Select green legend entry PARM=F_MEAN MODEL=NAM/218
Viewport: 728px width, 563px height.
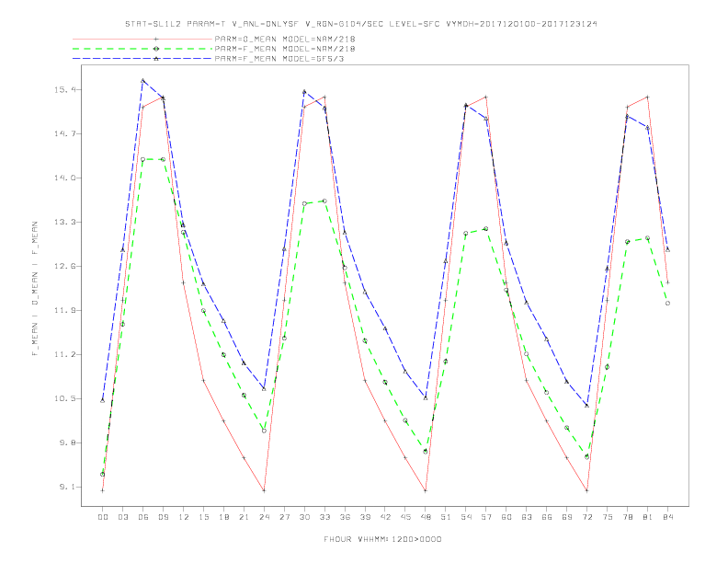[x=285, y=49]
